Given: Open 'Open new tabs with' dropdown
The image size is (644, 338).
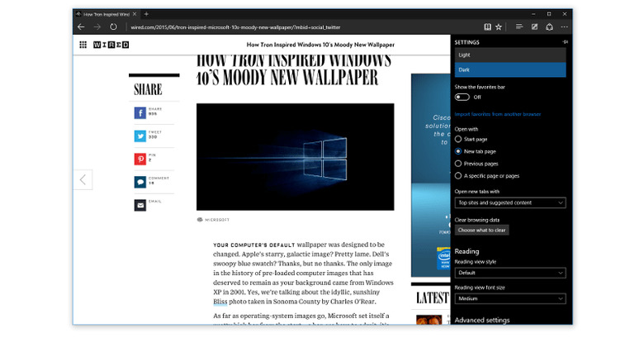Looking at the screenshot, I should pyautogui.click(x=510, y=202).
